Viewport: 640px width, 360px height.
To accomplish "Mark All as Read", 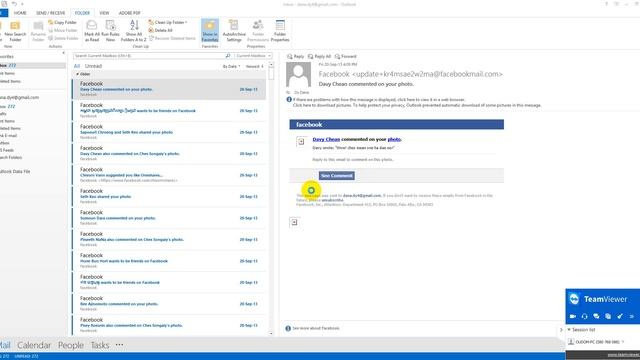I will (92, 31).
